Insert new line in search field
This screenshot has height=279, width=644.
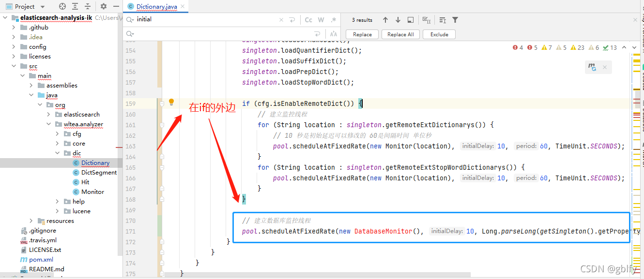tap(292, 20)
